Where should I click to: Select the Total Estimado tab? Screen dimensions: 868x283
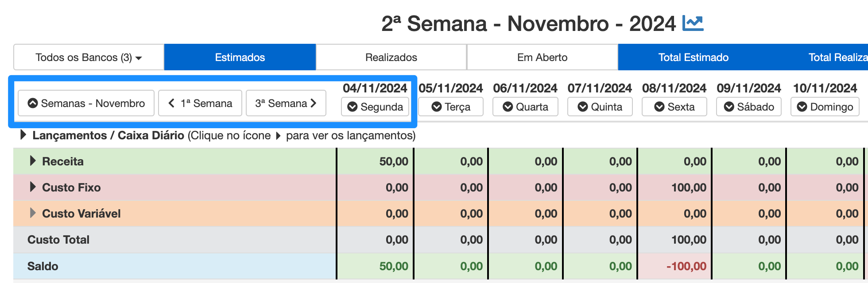click(694, 57)
